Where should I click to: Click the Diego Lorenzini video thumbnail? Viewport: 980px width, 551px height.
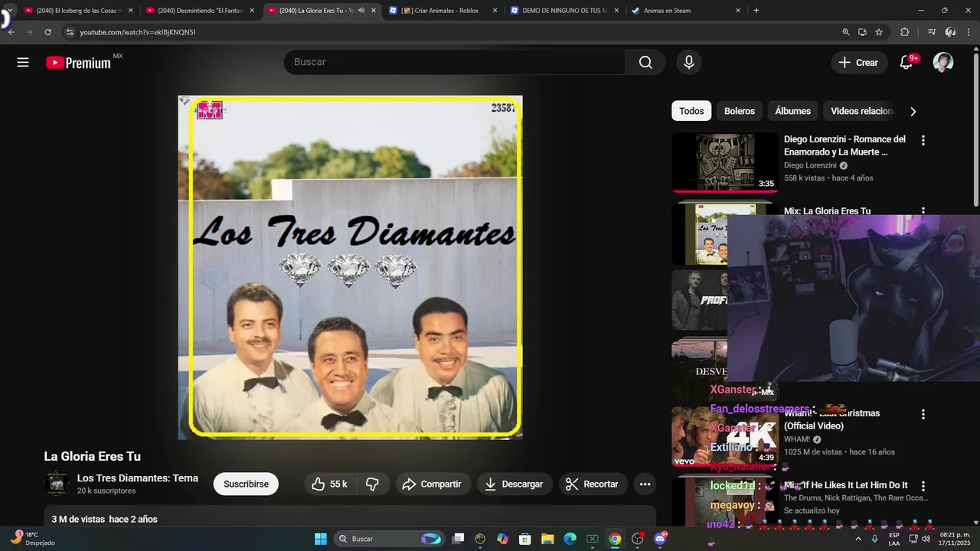point(725,162)
